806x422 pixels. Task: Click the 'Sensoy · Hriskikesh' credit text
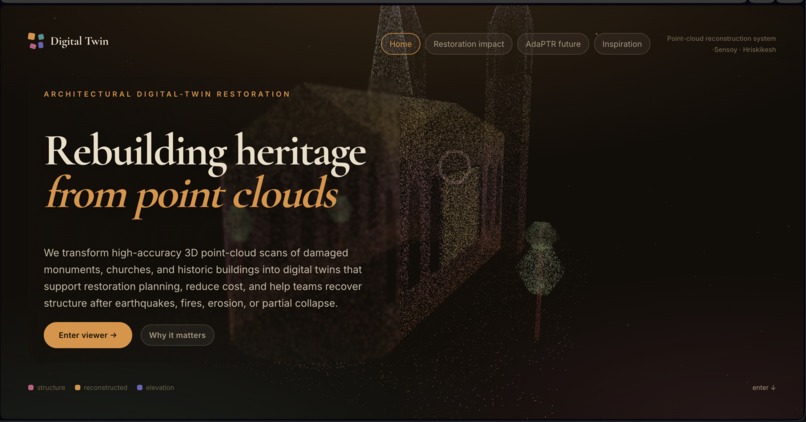(744, 50)
